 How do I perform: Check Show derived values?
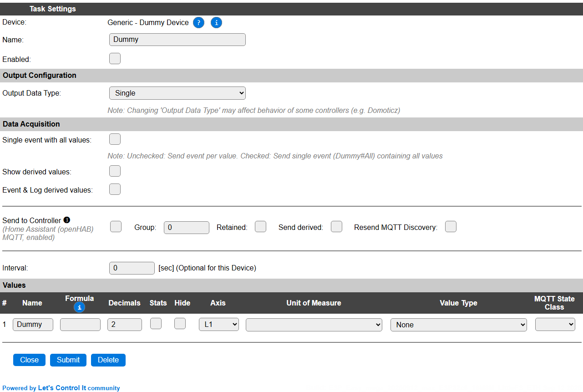coord(115,171)
